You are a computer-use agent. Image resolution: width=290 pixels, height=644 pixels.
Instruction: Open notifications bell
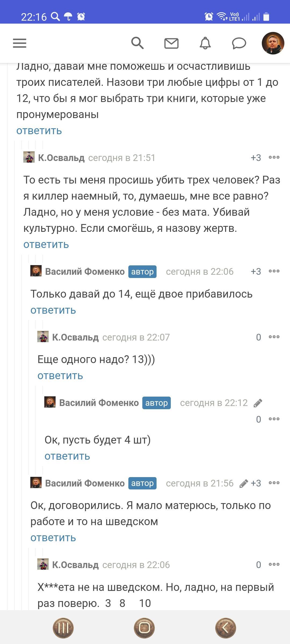pos(205,43)
